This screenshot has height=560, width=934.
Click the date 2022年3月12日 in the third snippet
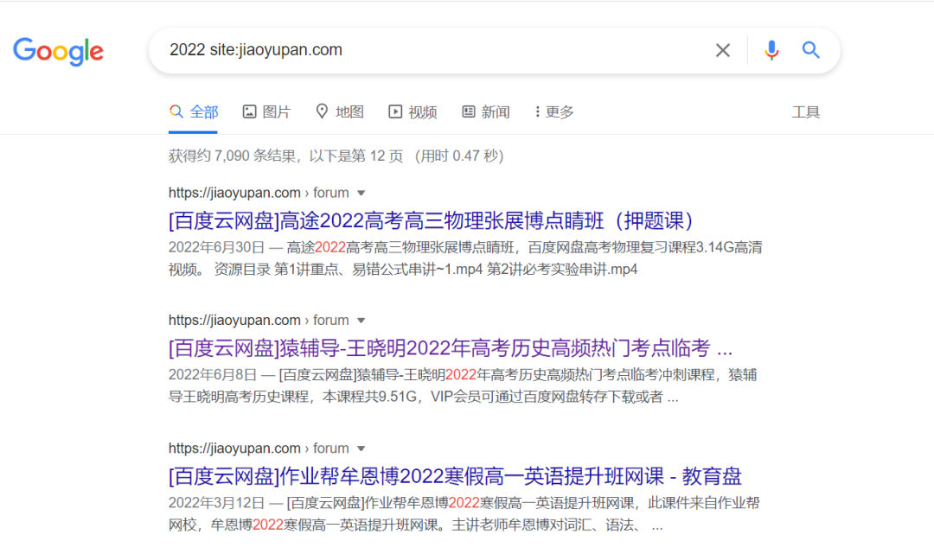coord(216,503)
